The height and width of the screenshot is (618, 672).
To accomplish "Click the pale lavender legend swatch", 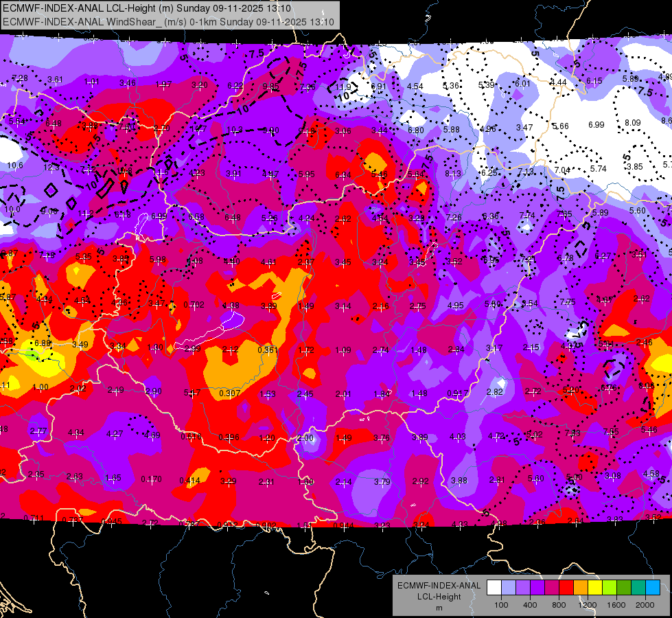I will point(509,587).
